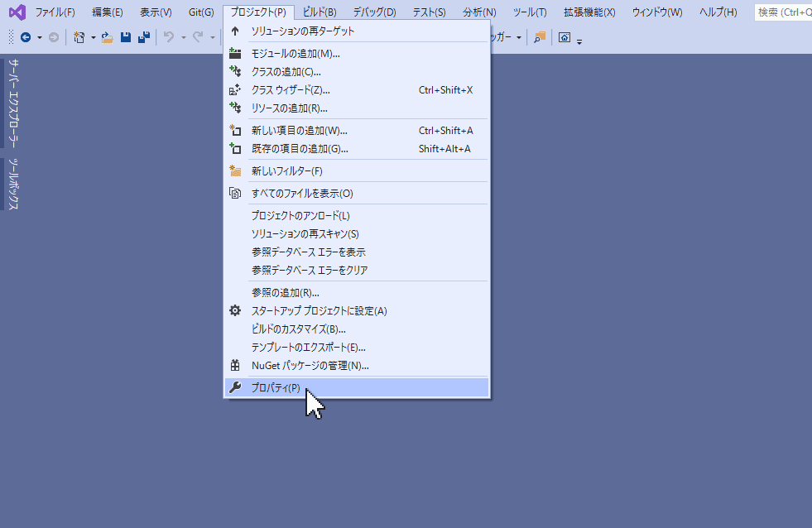
Task: Select 既存の項目の追加(G) entry
Action: pyautogui.click(x=357, y=149)
